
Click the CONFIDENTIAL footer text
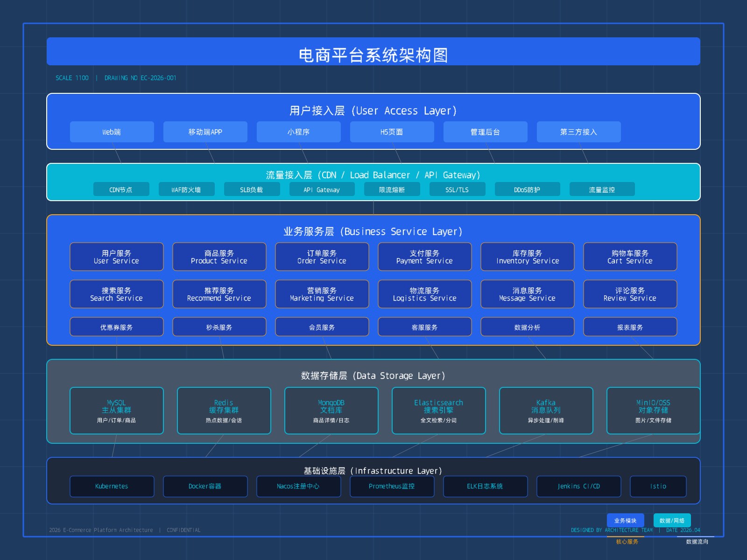(183, 530)
